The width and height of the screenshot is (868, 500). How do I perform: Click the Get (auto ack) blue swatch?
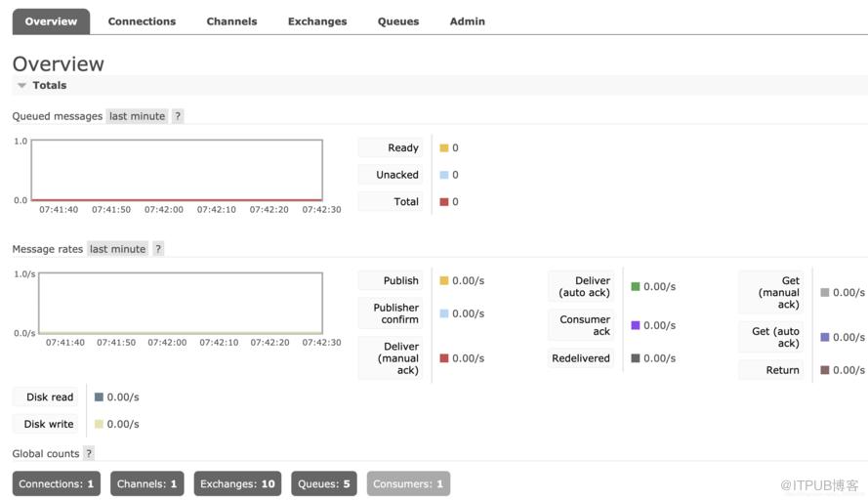(825, 337)
